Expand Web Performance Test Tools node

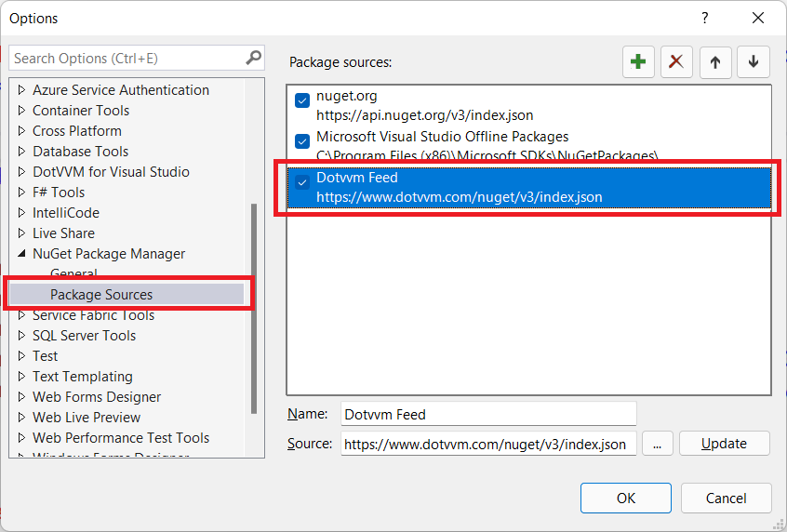[21, 438]
